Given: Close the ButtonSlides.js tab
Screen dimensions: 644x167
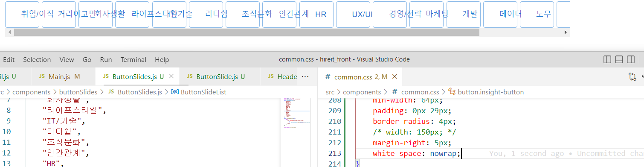Looking at the screenshot, I should tap(171, 76).
